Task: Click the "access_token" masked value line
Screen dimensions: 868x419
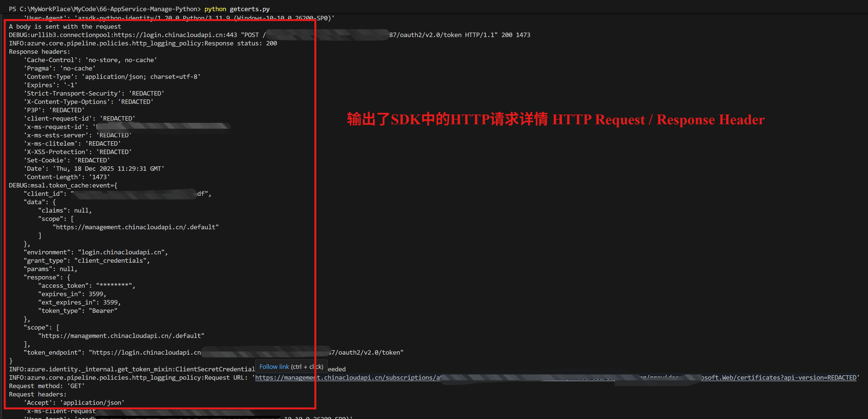Action: (86, 286)
